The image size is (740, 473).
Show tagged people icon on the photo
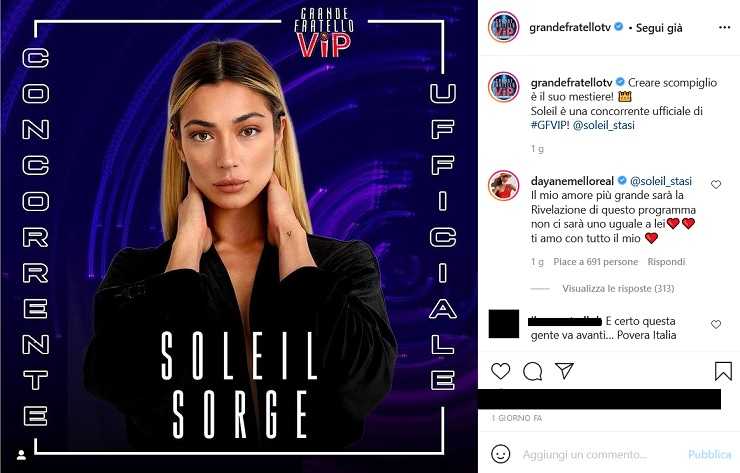point(21,455)
